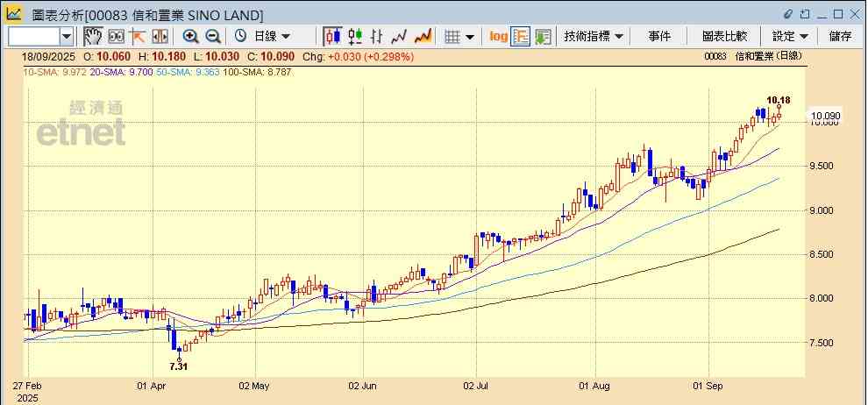Toggle the legend display icon

pos(520,37)
